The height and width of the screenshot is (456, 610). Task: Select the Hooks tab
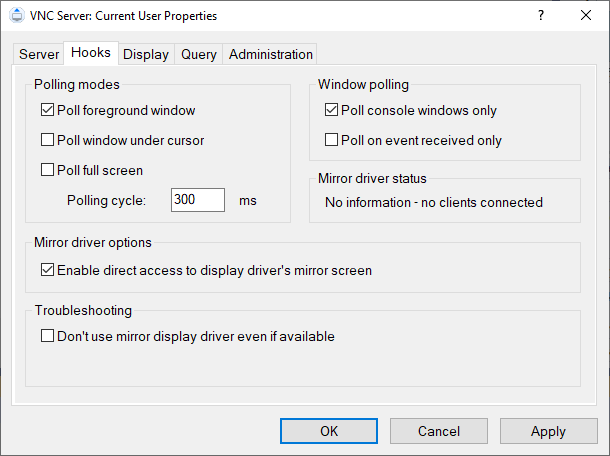(91, 53)
